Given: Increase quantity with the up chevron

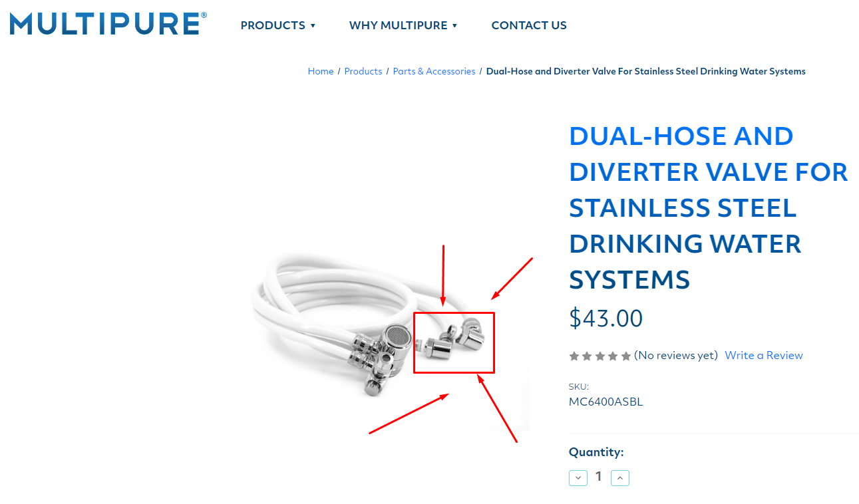Looking at the screenshot, I should click(619, 477).
